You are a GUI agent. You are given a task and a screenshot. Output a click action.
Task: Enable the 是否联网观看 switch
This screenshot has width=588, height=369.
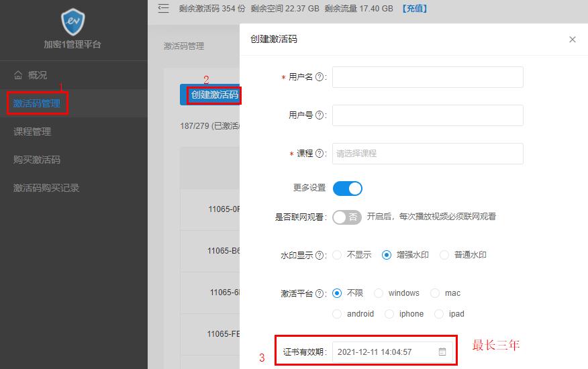point(347,217)
